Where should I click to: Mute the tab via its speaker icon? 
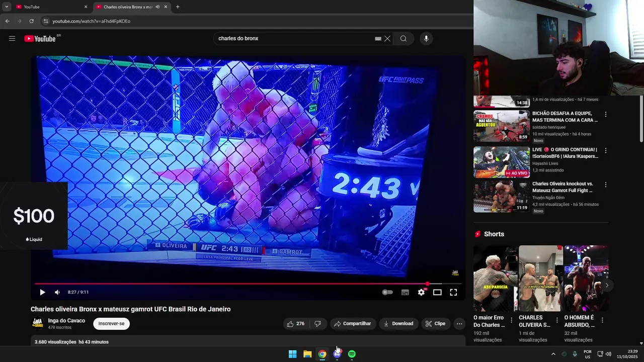pyautogui.click(x=157, y=7)
